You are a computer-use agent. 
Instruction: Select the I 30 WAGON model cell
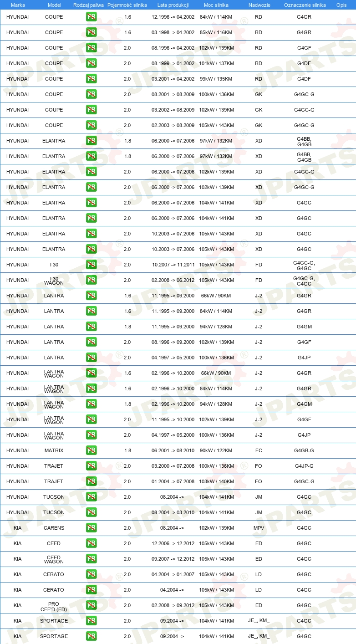54,280
